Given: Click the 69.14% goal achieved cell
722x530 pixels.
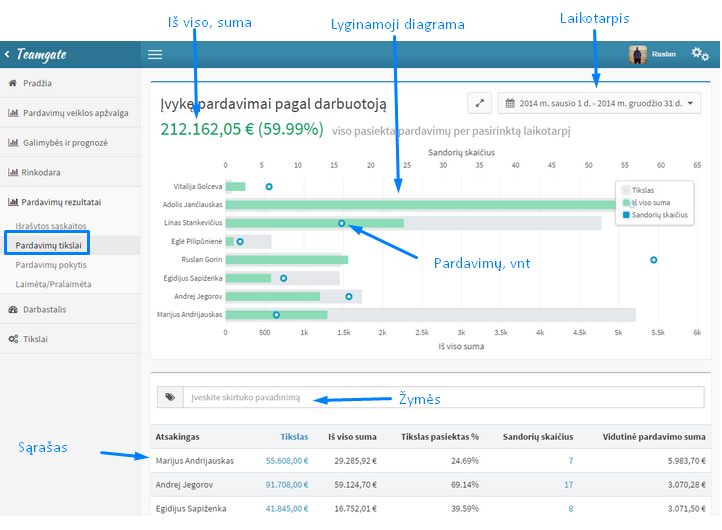Looking at the screenshot, I should coord(465,484).
